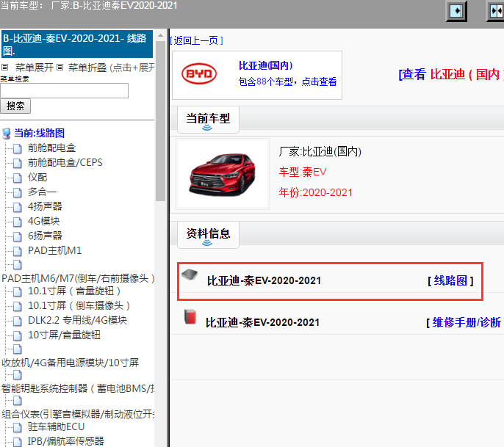
Task: Open 多合一 in the tree
Action: coord(42,192)
